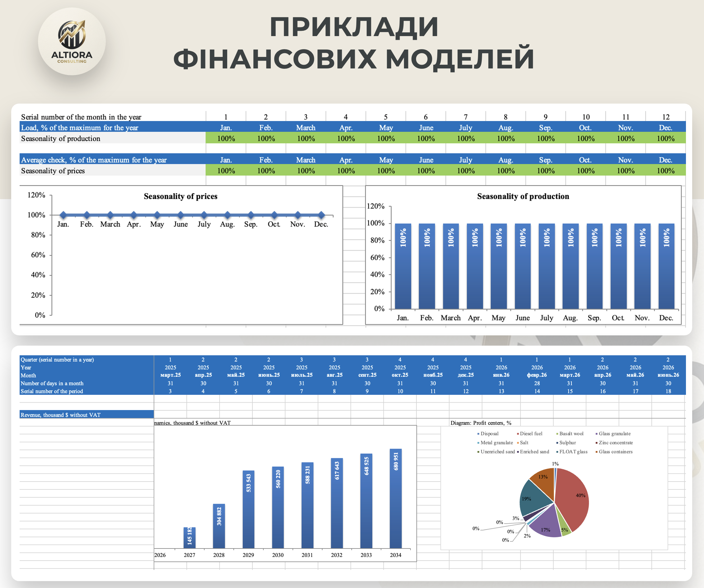
Task: Click the 'февр.26' month cell
Action: point(537,375)
